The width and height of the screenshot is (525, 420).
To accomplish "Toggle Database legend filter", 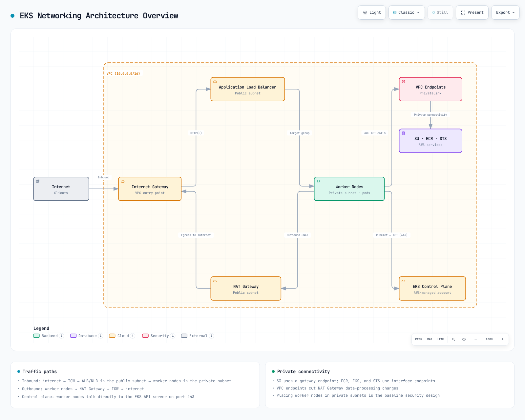I will click(87, 336).
